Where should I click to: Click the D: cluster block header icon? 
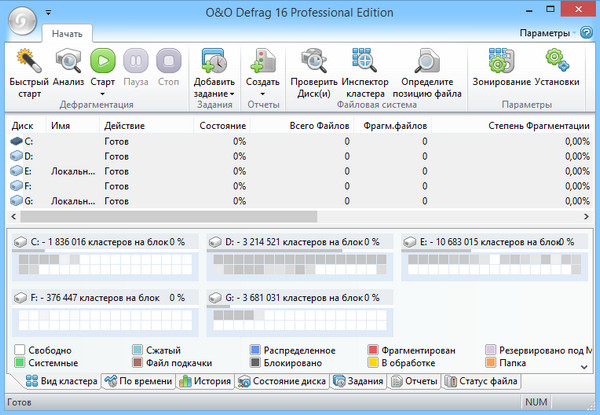click(x=215, y=242)
